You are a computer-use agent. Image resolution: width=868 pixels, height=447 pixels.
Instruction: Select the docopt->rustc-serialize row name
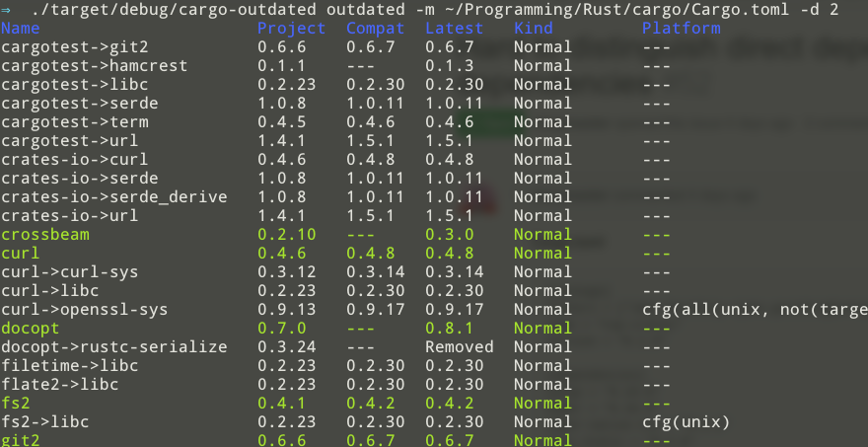click(x=114, y=348)
